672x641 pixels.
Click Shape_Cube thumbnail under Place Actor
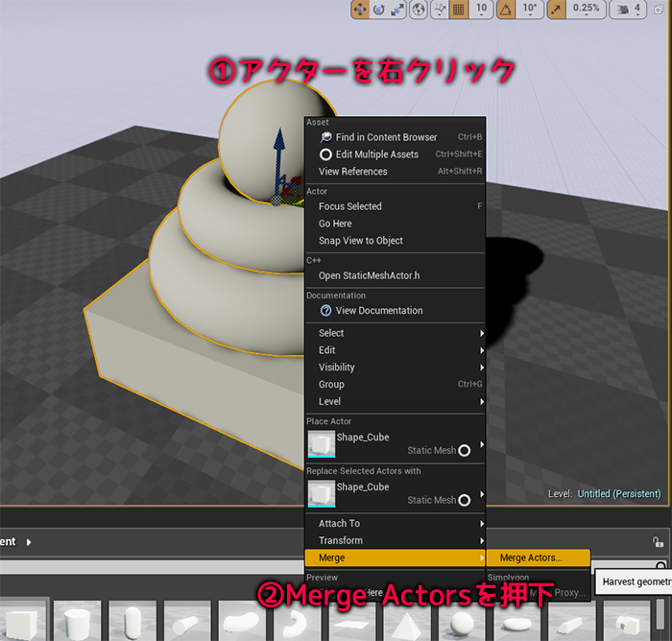(322, 444)
